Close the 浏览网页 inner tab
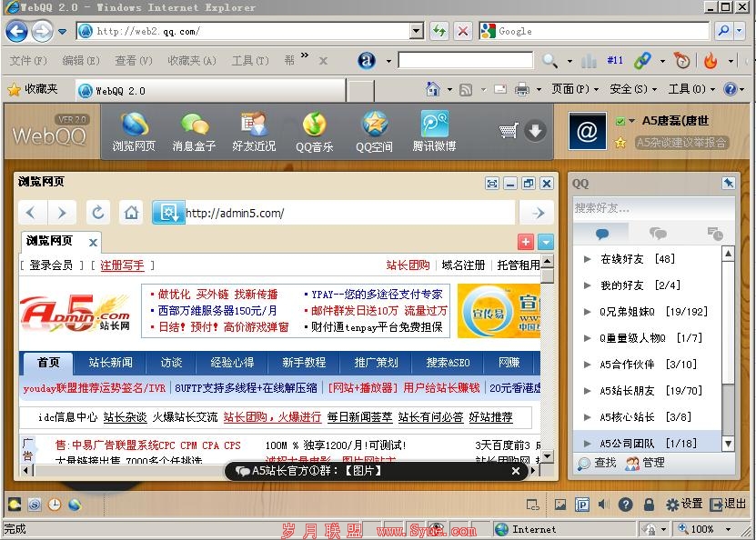 point(93,243)
